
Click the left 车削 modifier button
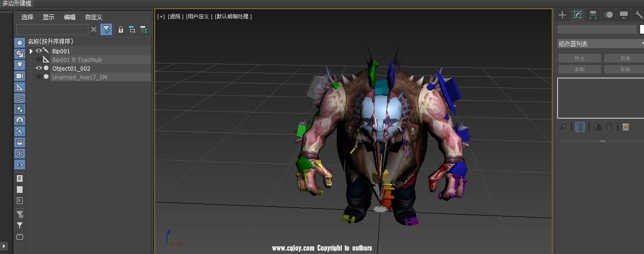(x=580, y=69)
